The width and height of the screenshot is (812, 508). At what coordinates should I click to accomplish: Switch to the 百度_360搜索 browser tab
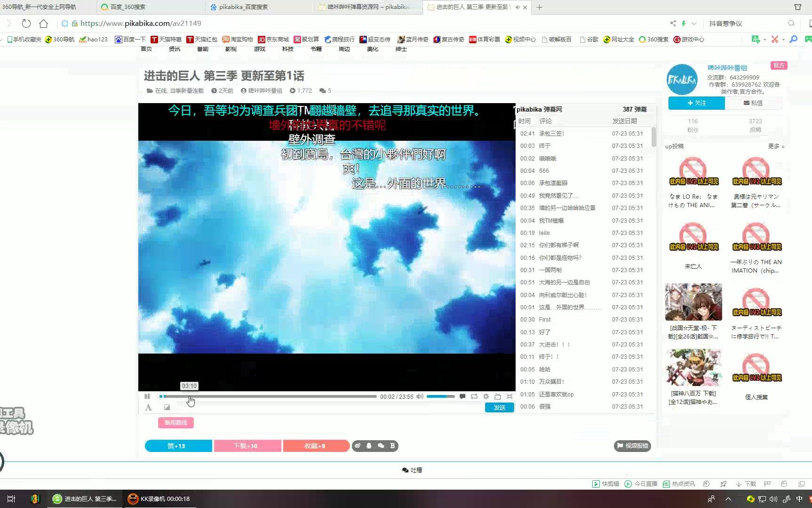151,7
